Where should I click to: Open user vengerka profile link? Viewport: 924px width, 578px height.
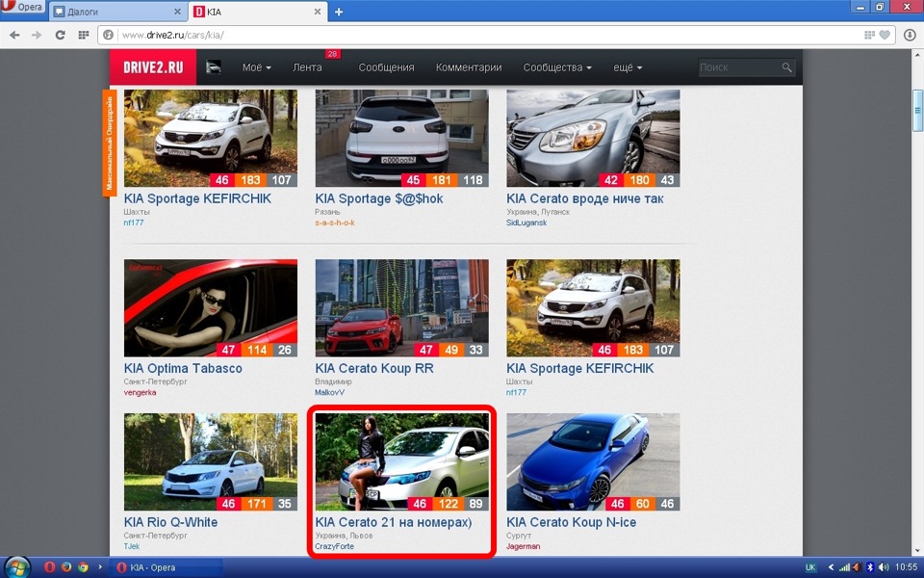pyautogui.click(x=140, y=393)
